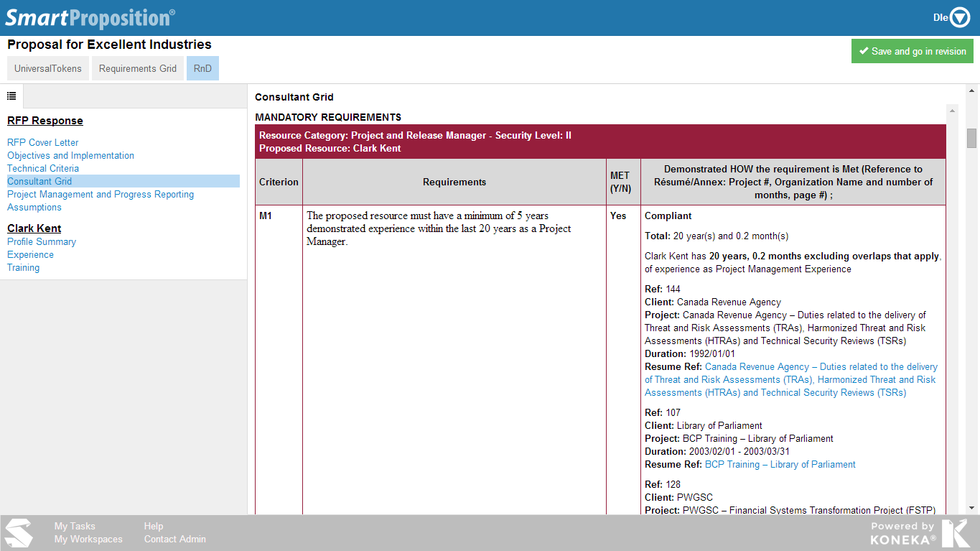The width and height of the screenshot is (980, 551).
Task: Click the Resource Category banner row
Action: [600, 142]
